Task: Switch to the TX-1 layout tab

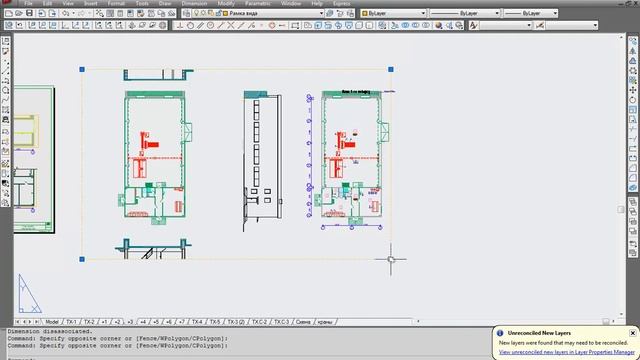Action: [71, 322]
